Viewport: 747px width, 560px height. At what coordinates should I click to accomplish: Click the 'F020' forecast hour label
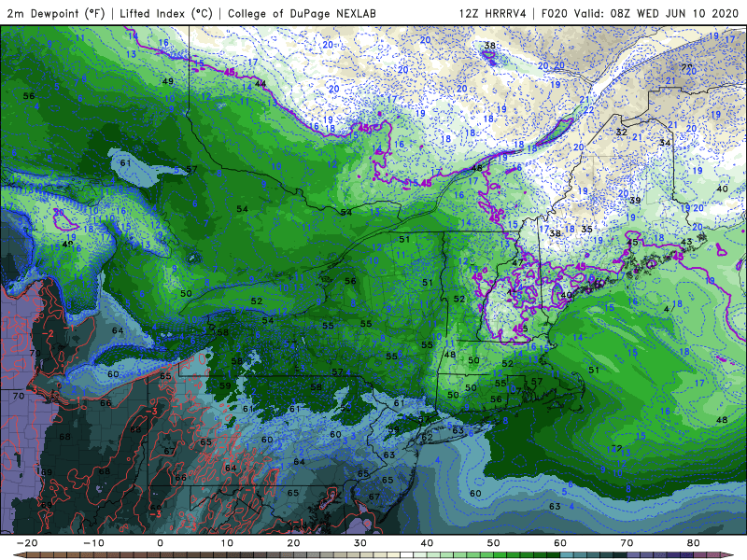pos(554,13)
